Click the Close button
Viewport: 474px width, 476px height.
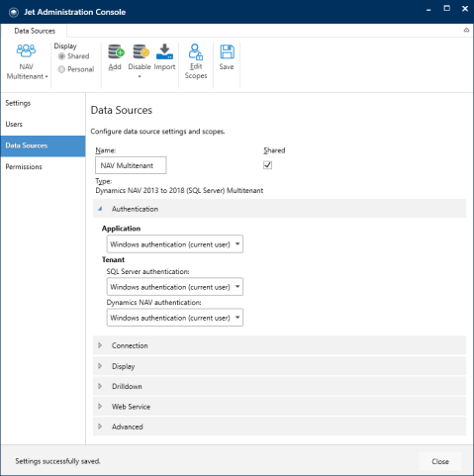[x=440, y=461]
